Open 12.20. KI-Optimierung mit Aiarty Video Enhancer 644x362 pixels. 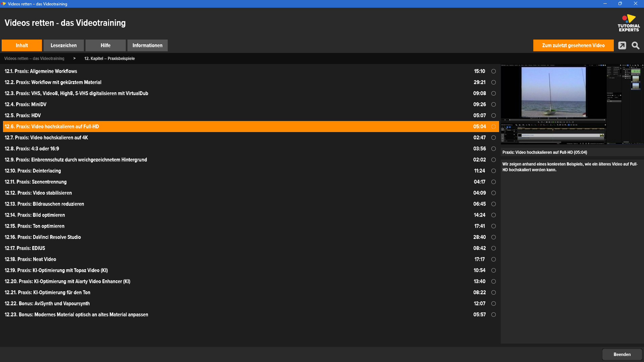click(251, 281)
